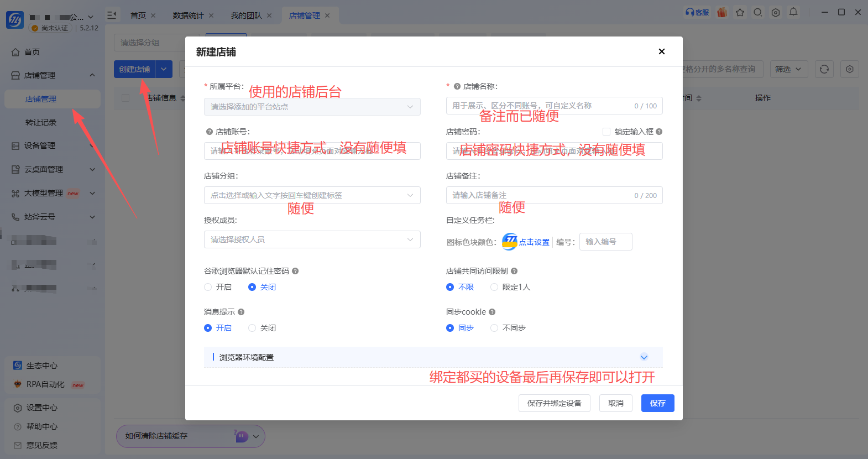The width and height of the screenshot is (868, 459).
Task: Choose 不同步 for 同步cookie
Action: pyautogui.click(x=494, y=328)
